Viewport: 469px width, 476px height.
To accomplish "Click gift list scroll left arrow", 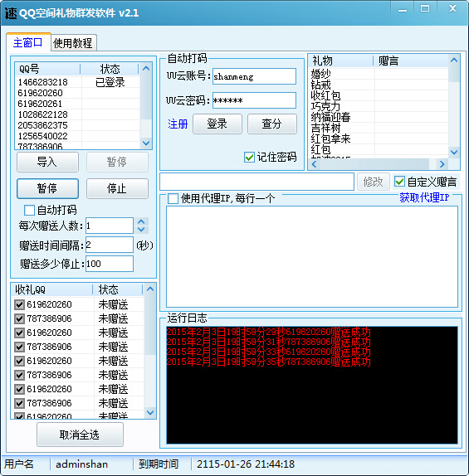I will (315, 164).
